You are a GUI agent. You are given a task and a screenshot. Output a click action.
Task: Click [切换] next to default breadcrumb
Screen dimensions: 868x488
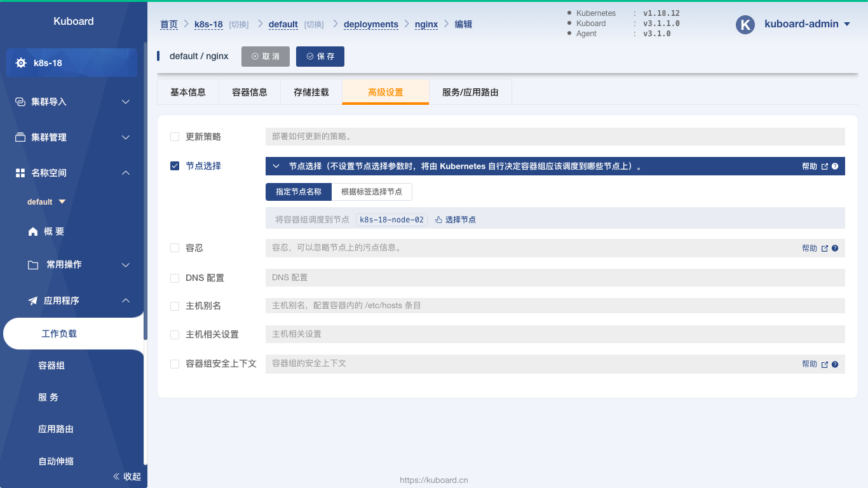[x=314, y=25]
